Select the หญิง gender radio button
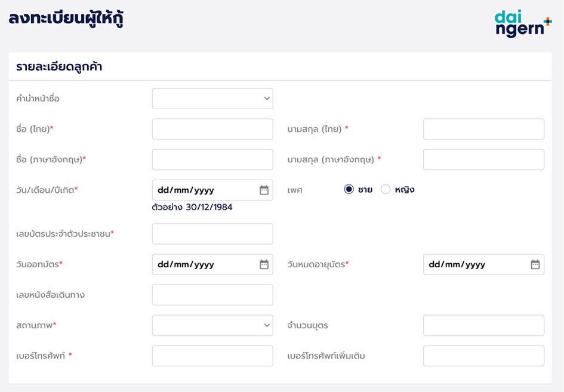The image size is (564, 392). (x=386, y=190)
